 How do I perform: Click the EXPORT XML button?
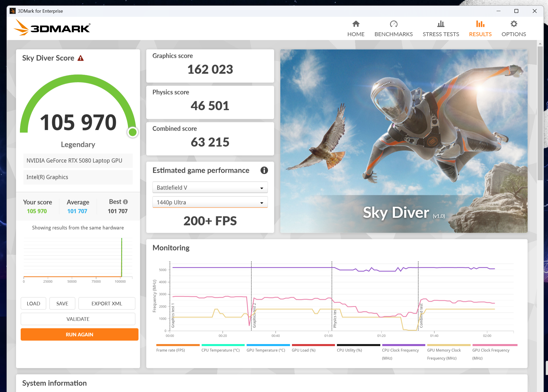(107, 303)
